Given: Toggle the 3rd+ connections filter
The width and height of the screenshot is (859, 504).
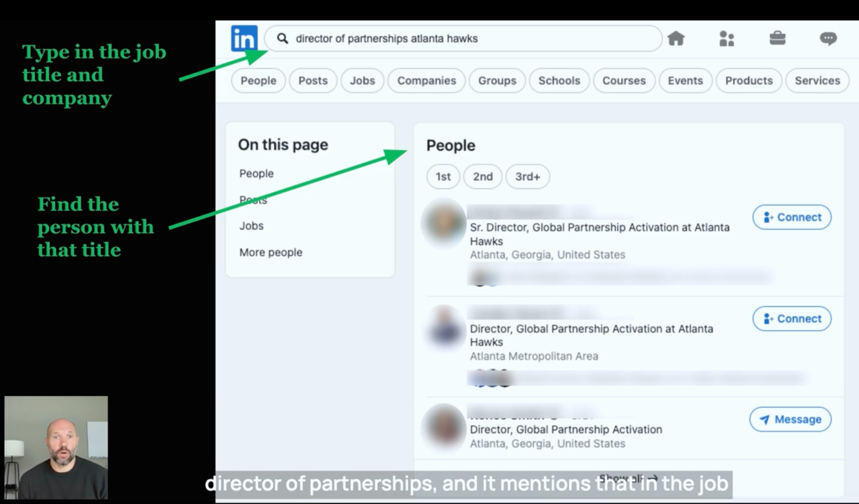Looking at the screenshot, I should point(528,176).
